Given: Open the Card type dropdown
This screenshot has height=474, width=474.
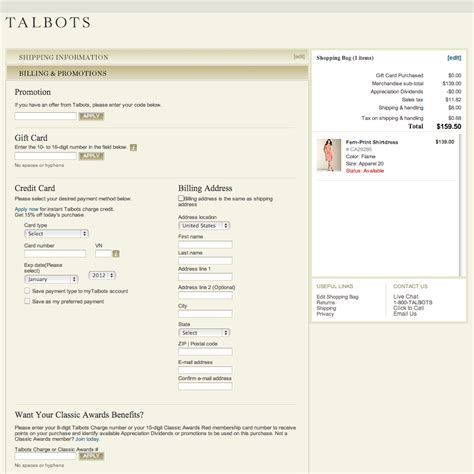Looking at the screenshot, I should pyautogui.click(x=56, y=234).
